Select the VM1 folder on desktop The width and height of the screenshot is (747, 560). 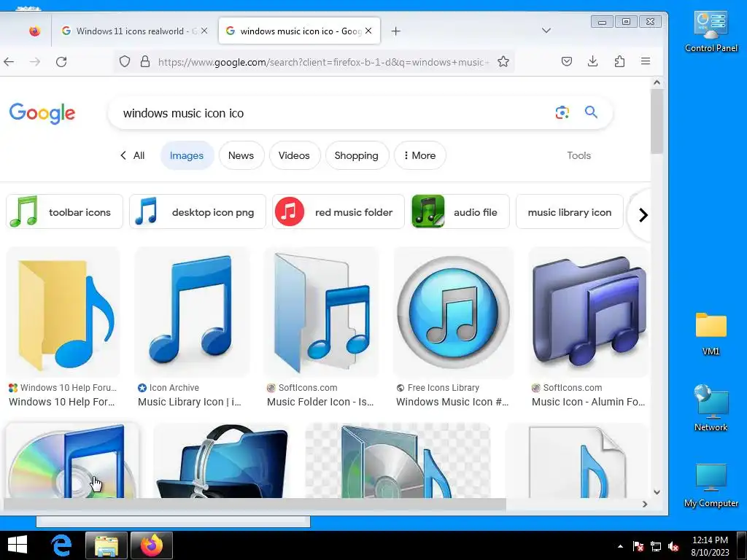point(711,334)
